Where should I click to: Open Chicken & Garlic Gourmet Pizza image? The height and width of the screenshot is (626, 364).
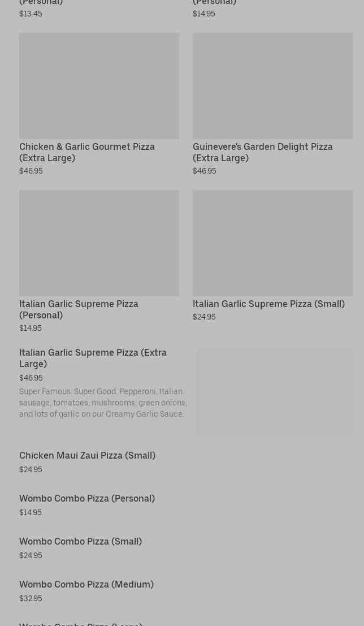click(x=99, y=86)
